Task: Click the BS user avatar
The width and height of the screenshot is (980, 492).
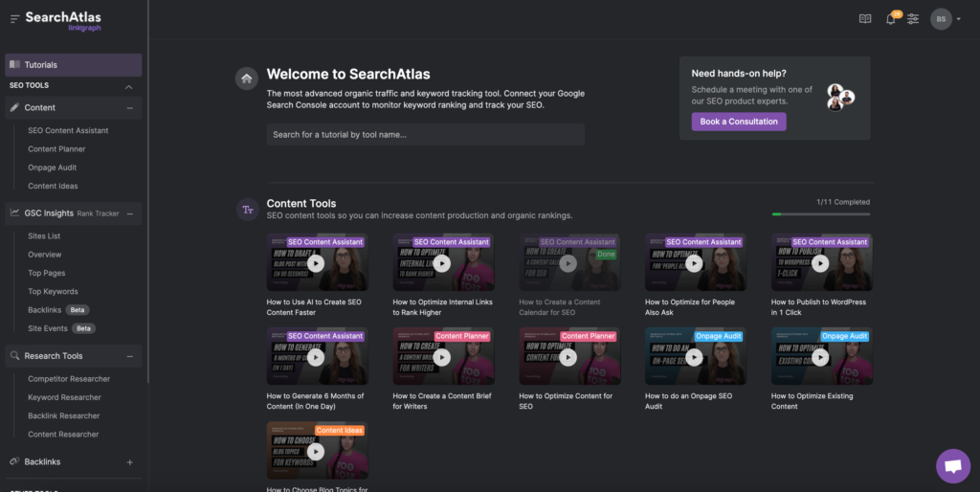Action: pos(941,19)
